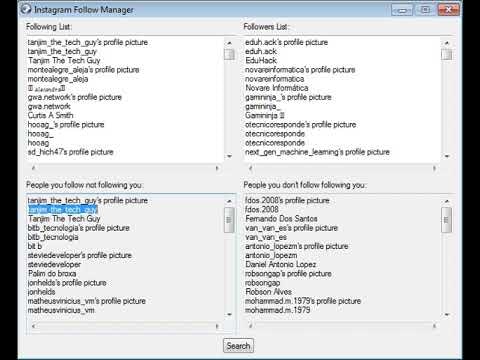
Task: Select 'Novare Informática' in Followers List
Action: (277, 88)
